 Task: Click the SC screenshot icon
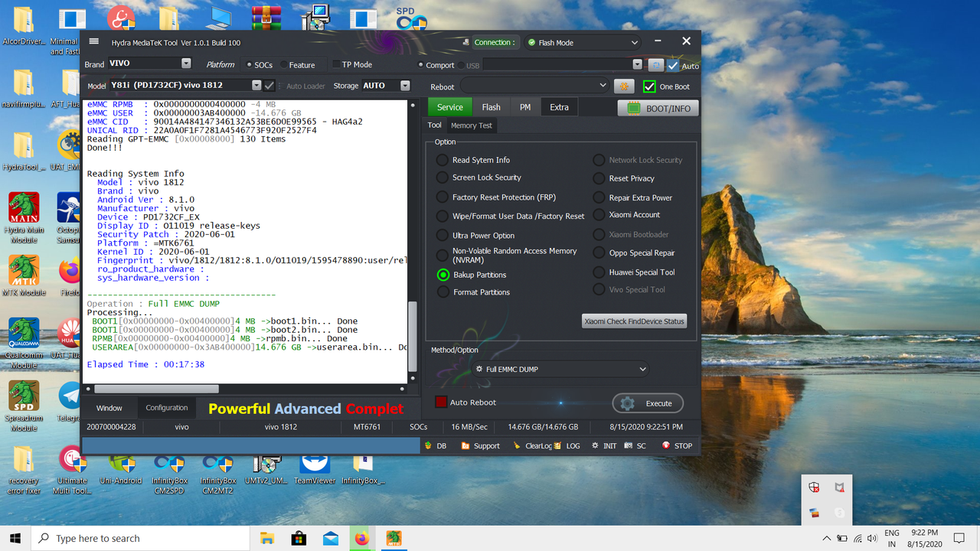(629, 445)
